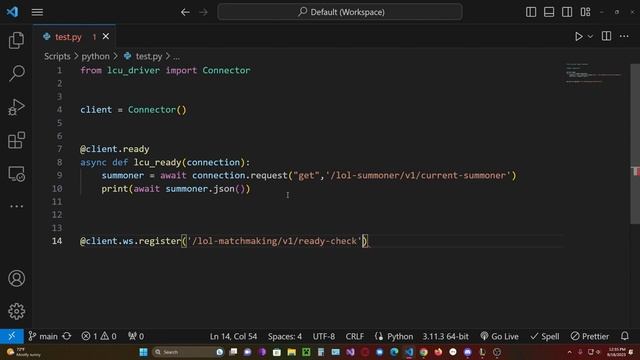Image resolution: width=640 pixels, height=360 pixels.
Task: Open the Extensions view
Action: pyautogui.click(x=16, y=140)
